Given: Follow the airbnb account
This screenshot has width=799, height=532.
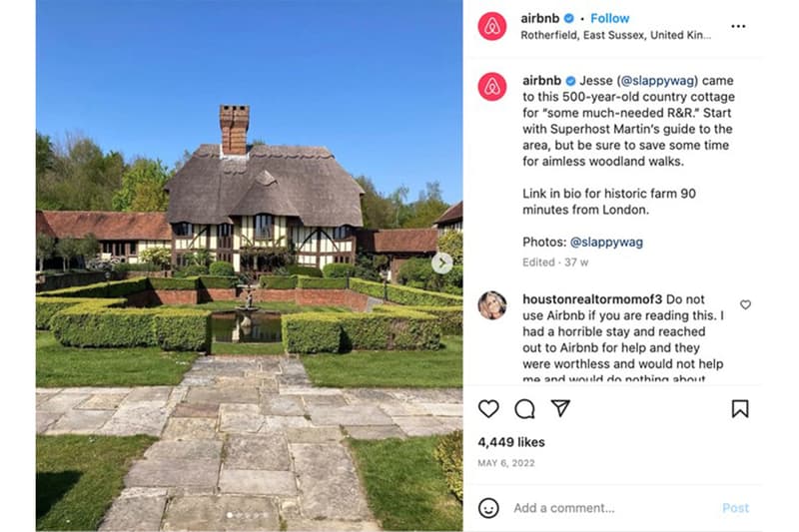Looking at the screenshot, I should click(x=609, y=18).
